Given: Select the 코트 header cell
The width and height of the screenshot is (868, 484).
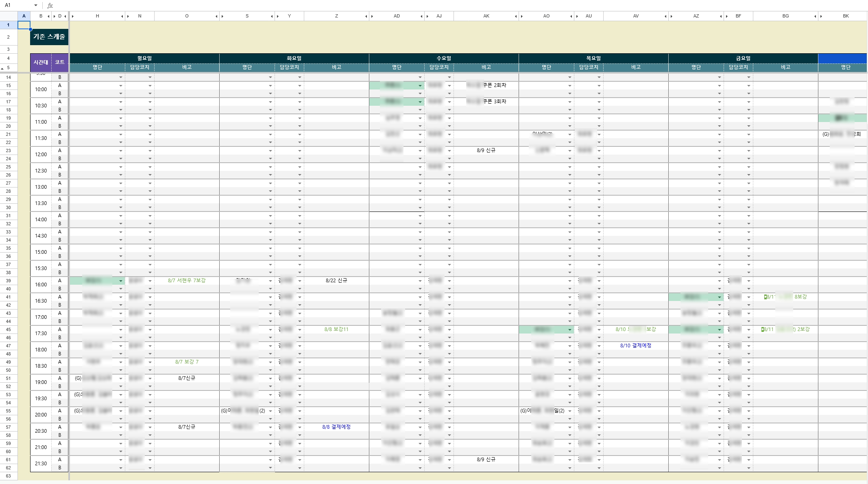Looking at the screenshot, I should [60, 63].
